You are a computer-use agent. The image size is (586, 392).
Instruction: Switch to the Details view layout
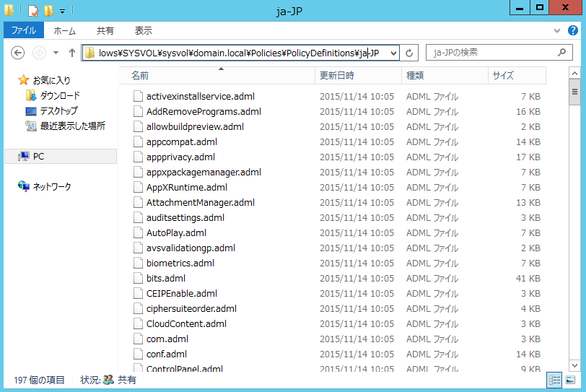554,380
